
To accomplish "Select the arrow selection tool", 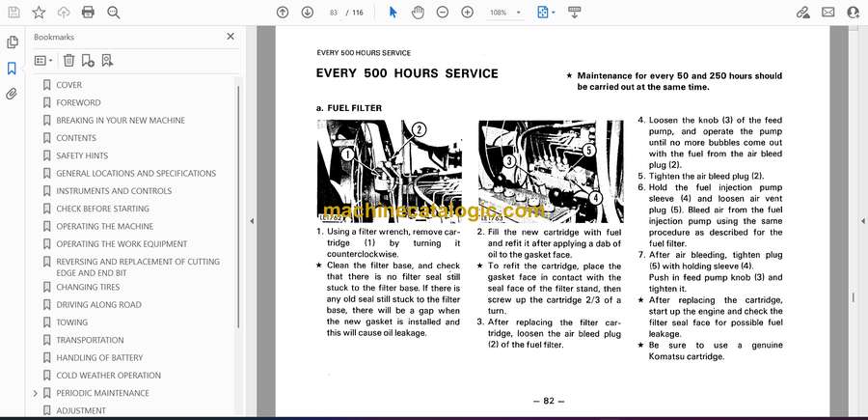I will coord(393,13).
